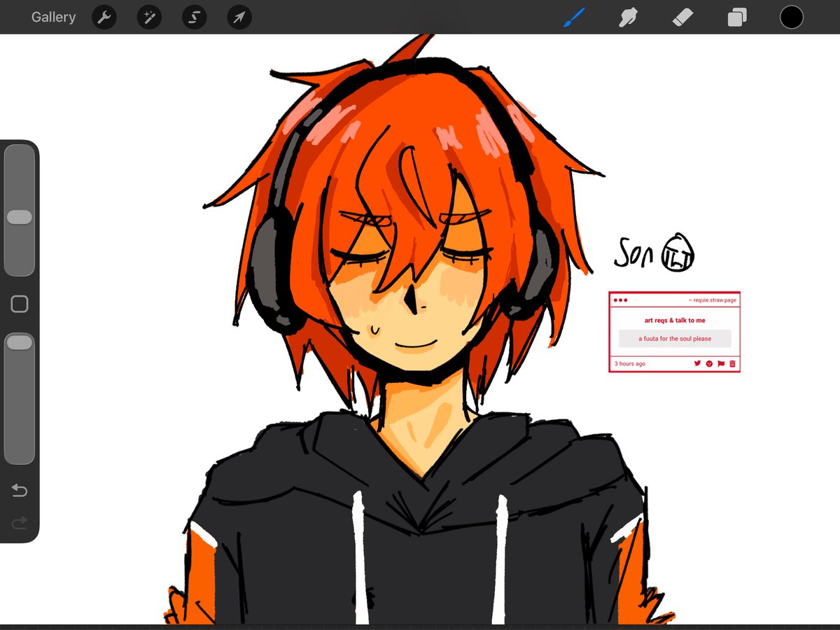This screenshot has height=630, width=840.
Task: Click the red face icon in the card
Action: (x=709, y=364)
